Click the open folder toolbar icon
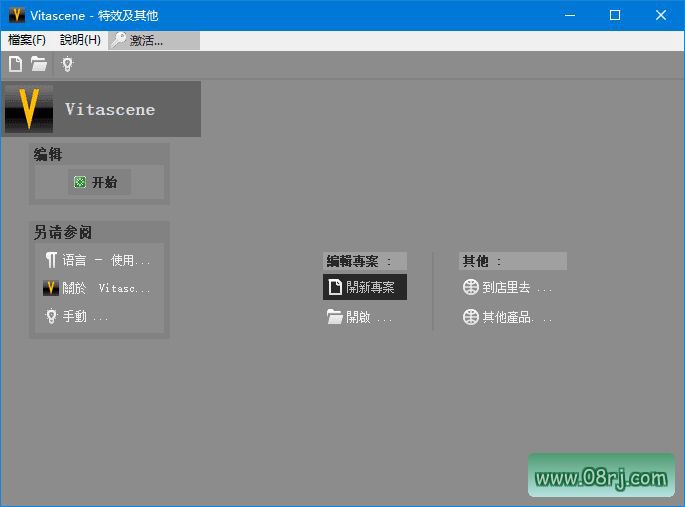 (x=39, y=65)
